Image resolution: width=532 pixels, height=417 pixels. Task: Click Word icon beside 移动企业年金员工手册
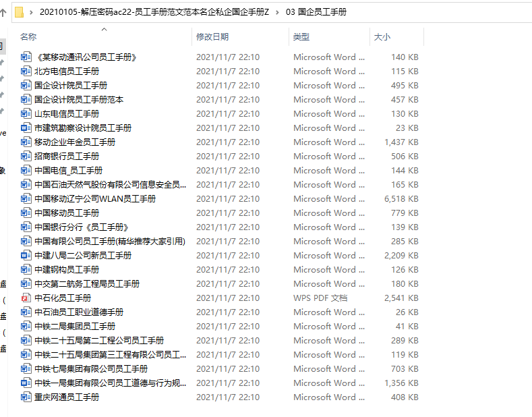(x=26, y=142)
